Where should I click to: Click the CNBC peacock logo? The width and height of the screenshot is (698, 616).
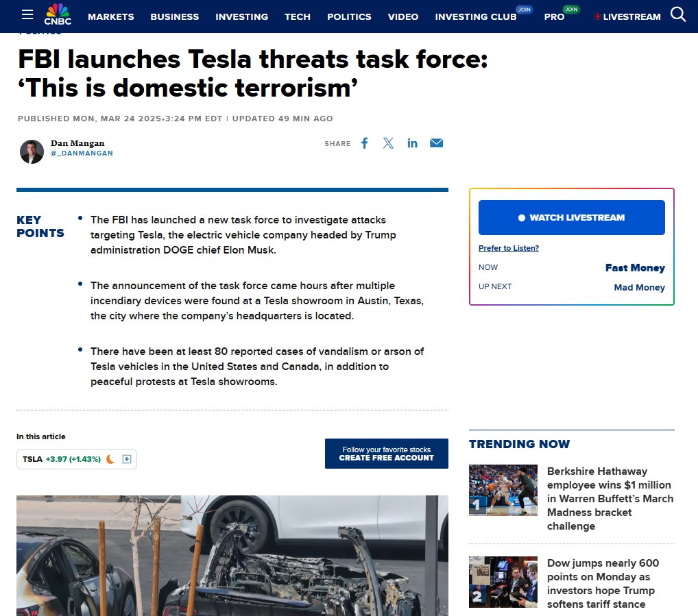point(58,14)
